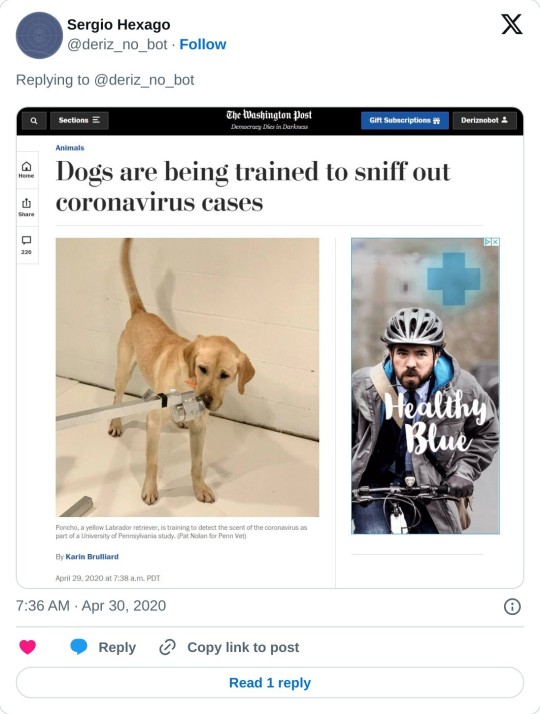Open the post info icon

pyautogui.click(x=512, y=607)
